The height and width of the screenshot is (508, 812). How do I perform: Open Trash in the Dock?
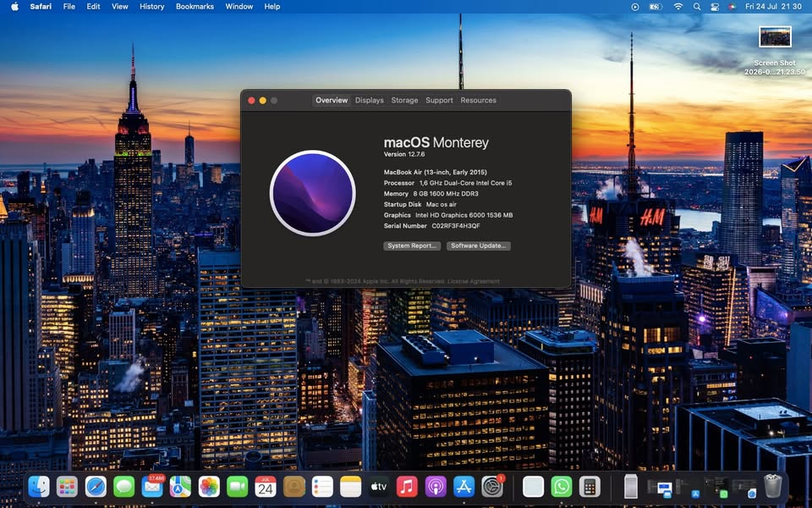coord(772,486)
